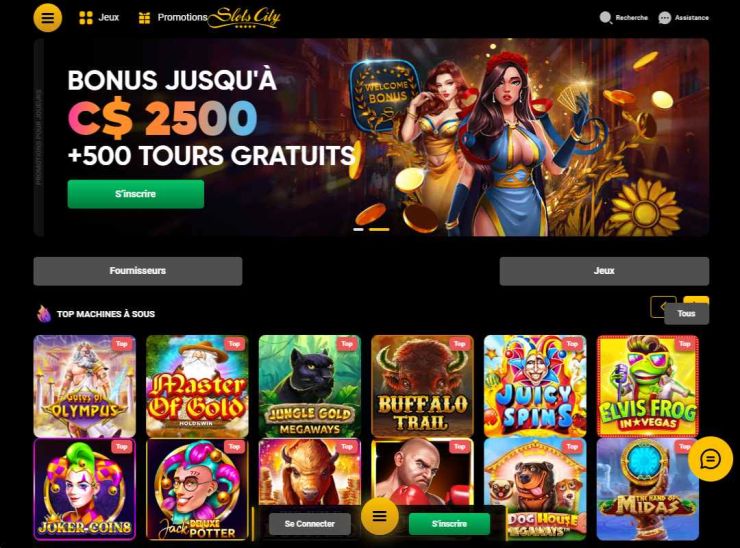
Task: Open Assistance chat bubble icon
Action: point(664,18)
